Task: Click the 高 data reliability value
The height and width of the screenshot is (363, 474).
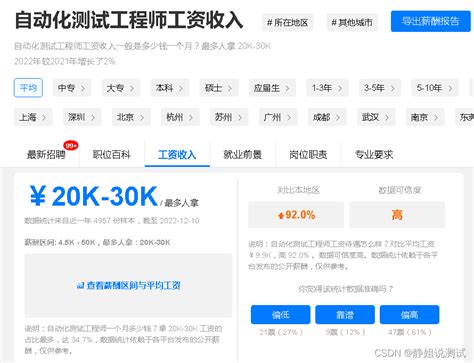Action: [x=397, y=215]
